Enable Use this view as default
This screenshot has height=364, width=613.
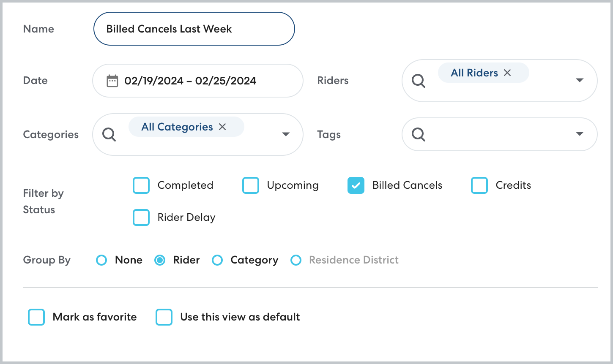point(164,317)
